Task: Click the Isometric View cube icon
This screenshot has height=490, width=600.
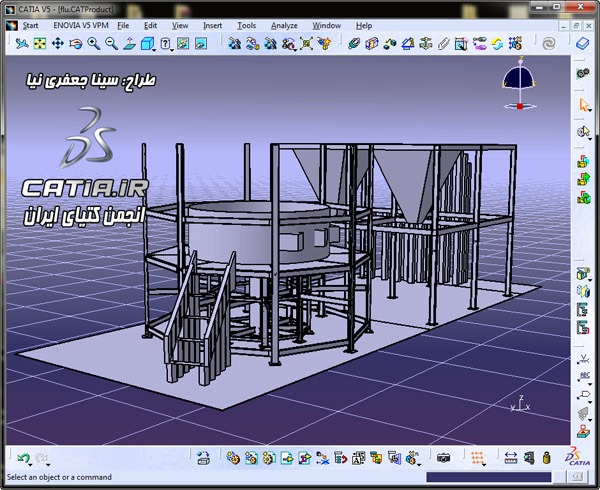Action: tap(147, 44)
